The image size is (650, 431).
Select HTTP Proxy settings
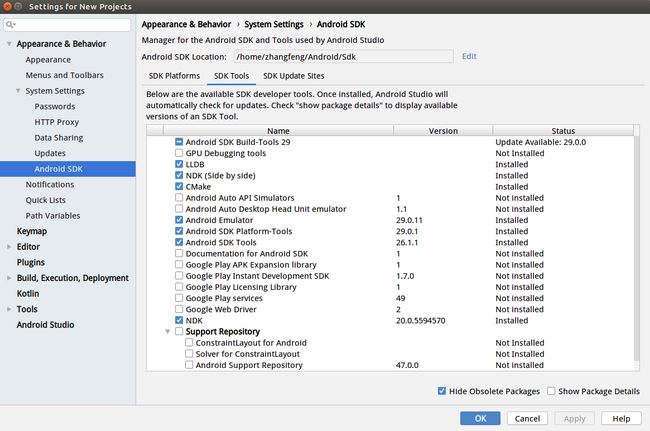pyautogui.click(x=56, y=122)
